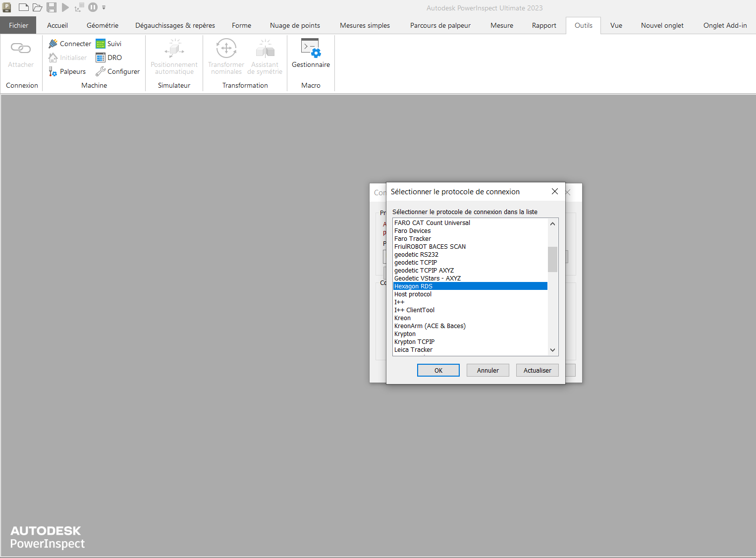Image resolution: width=756 pixels, height=558 pixels.
Task: Select Leica Tracker in the protocol list
Action: (x=413, y=350)
